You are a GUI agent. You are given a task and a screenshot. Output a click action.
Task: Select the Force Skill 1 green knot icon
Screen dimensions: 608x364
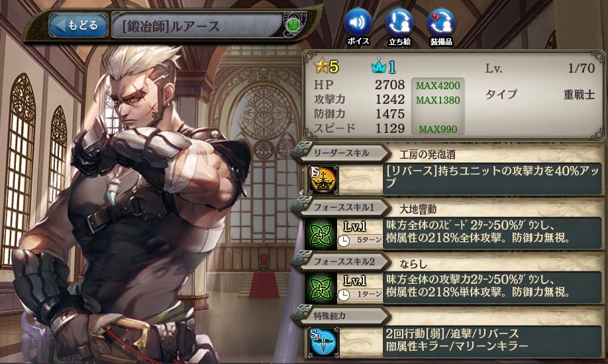pyautogui.click(x=321, y=234)
